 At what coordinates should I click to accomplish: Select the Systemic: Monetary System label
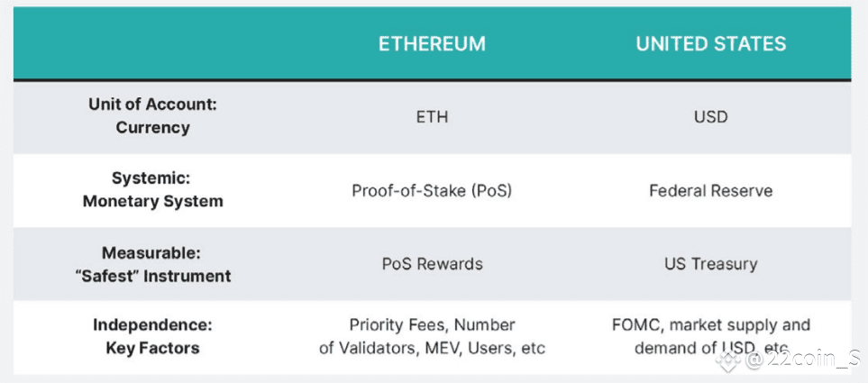coord(153,190)
